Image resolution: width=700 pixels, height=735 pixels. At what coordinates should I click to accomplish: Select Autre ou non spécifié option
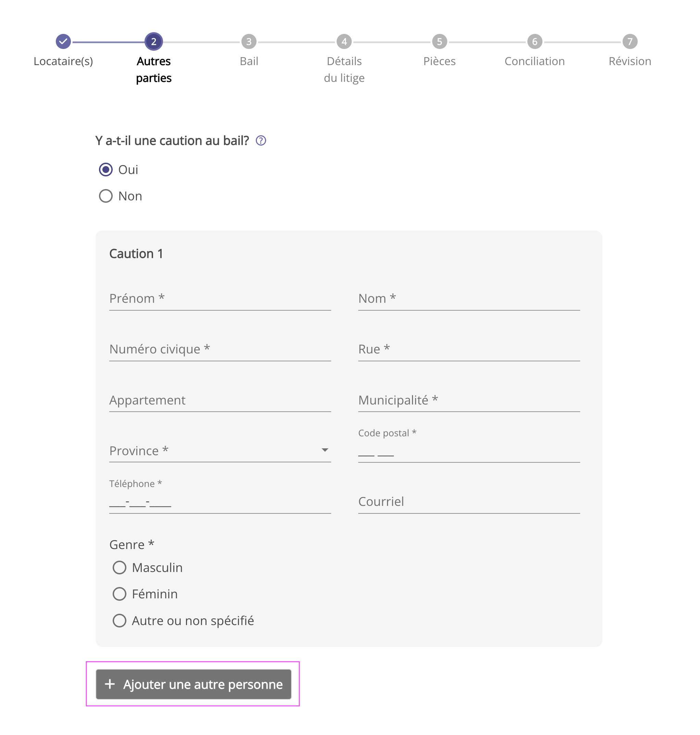(x=120, y=621)
